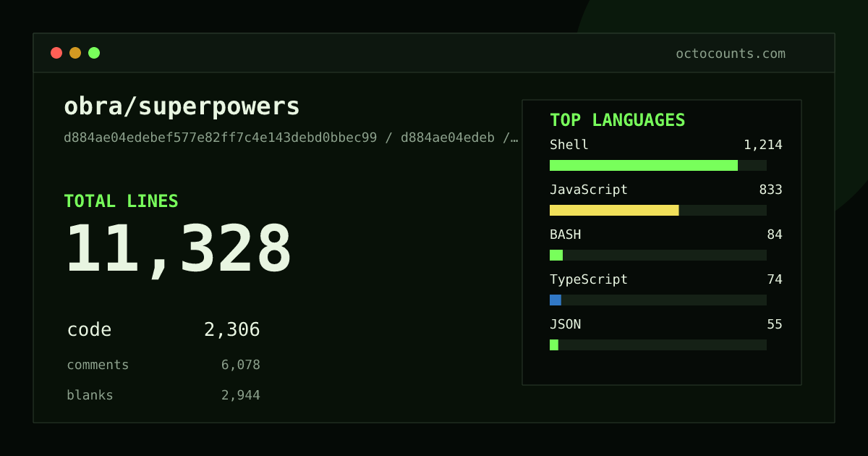Select the TypeScript language label

(589, 279)
